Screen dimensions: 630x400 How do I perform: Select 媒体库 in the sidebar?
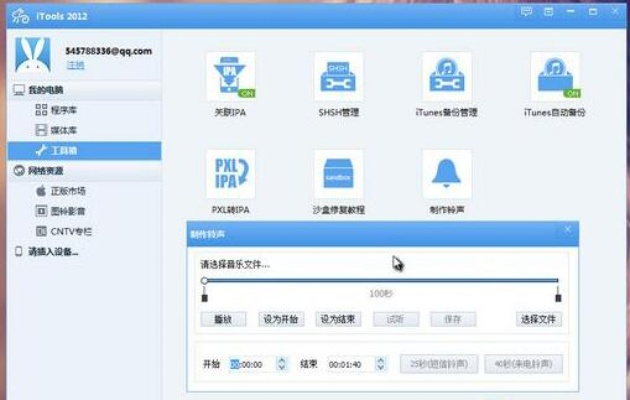pos(64,130)
